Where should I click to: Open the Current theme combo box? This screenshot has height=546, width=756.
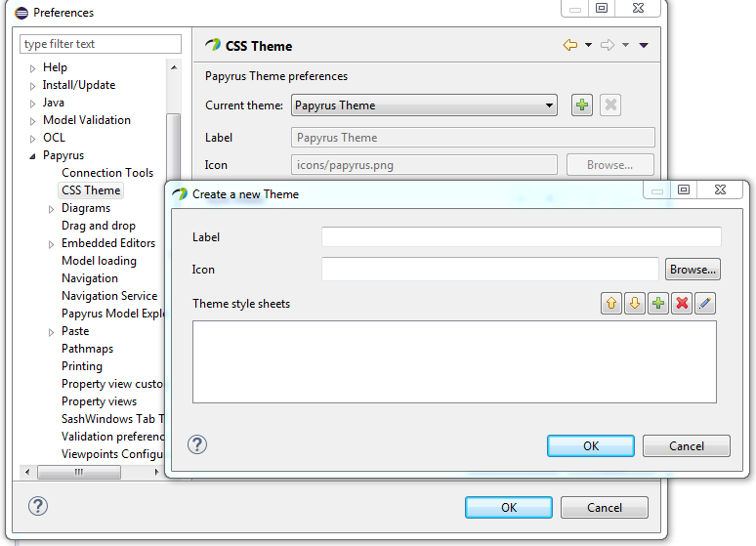tap(424, 105)
